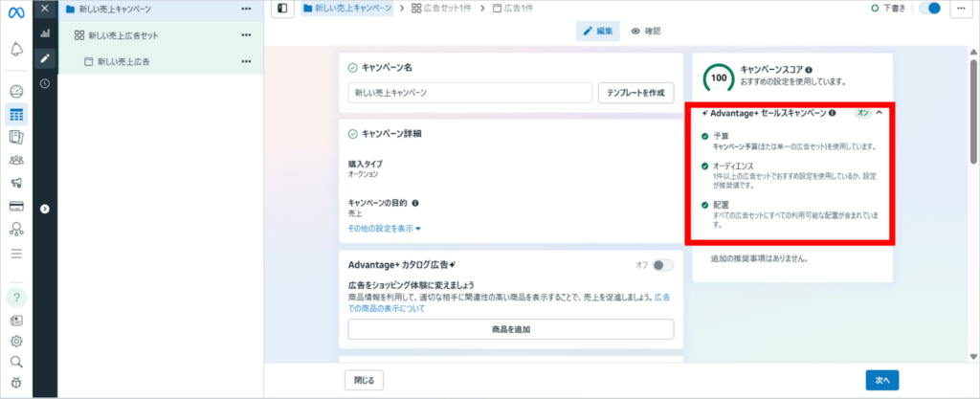The width and height of the screenshot is (980, 399).
Task: Click the 閉じる button
Action: 364,380
